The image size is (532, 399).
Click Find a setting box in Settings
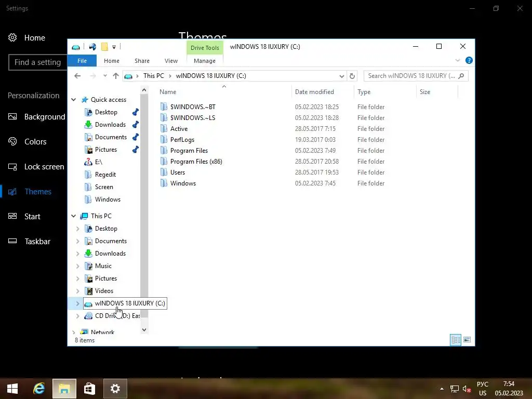point(38,62)
